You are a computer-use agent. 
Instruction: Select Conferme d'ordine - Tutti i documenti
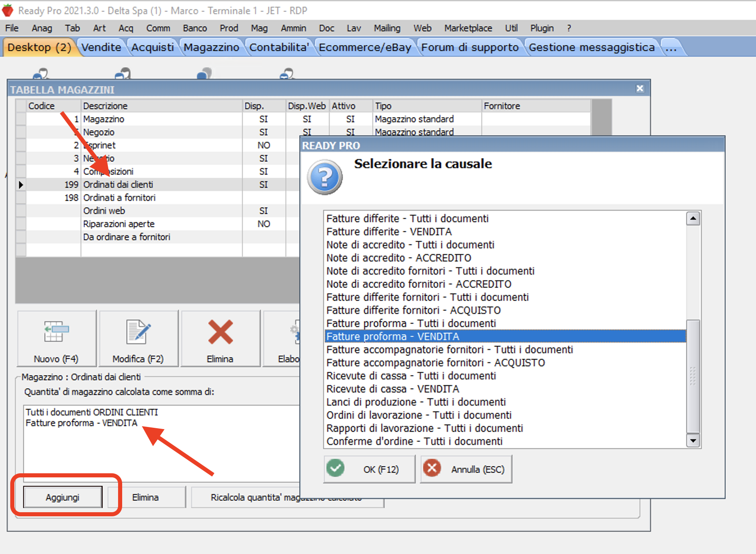[505, 441]
